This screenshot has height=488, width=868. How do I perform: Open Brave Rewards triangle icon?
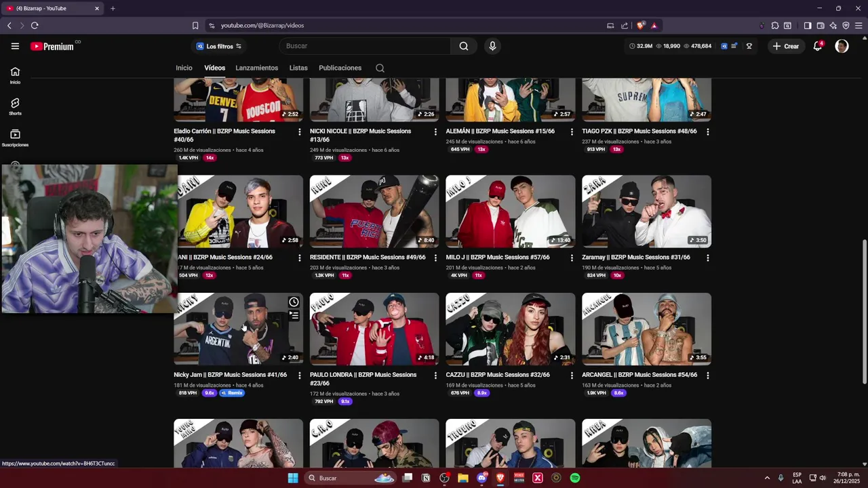(x=654, y=26)
